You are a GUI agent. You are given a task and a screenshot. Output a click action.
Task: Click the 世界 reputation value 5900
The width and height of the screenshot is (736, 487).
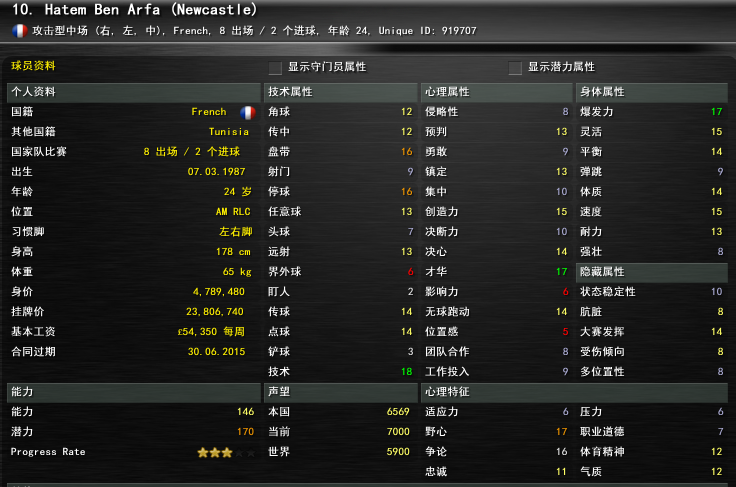pyautogui.click(x=398, y=452)
